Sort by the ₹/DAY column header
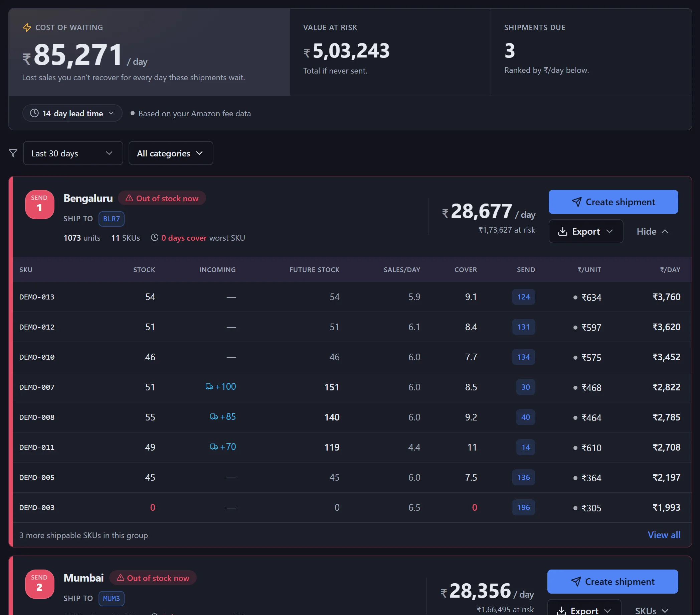Viewport: 700px width, 615px height. click(670, 269)
